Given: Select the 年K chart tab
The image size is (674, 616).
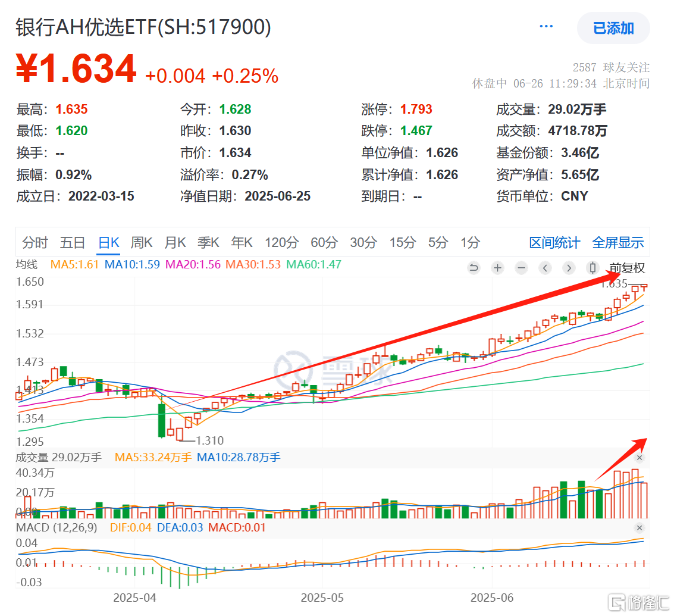Looking at the screenshot, I should pos(242,243).
